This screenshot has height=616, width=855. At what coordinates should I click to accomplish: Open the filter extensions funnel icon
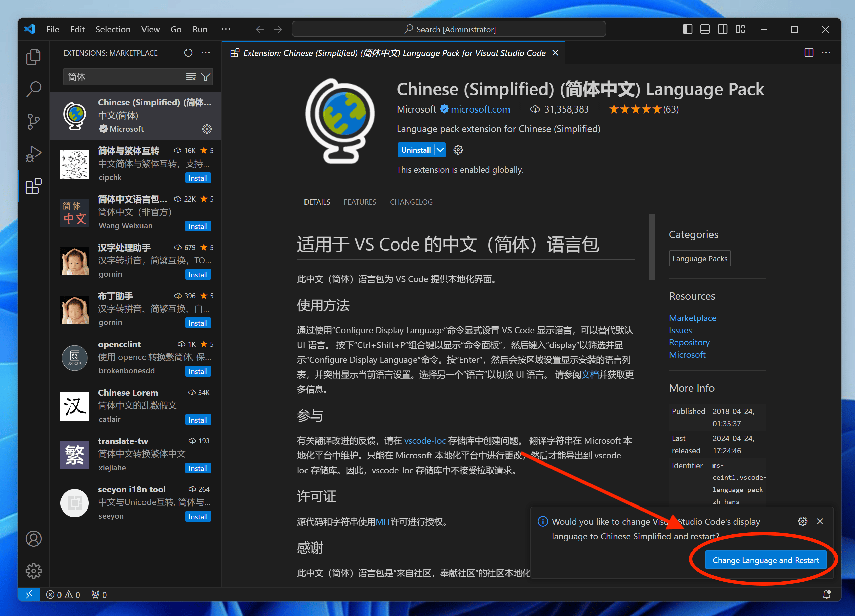coord(206,77)
